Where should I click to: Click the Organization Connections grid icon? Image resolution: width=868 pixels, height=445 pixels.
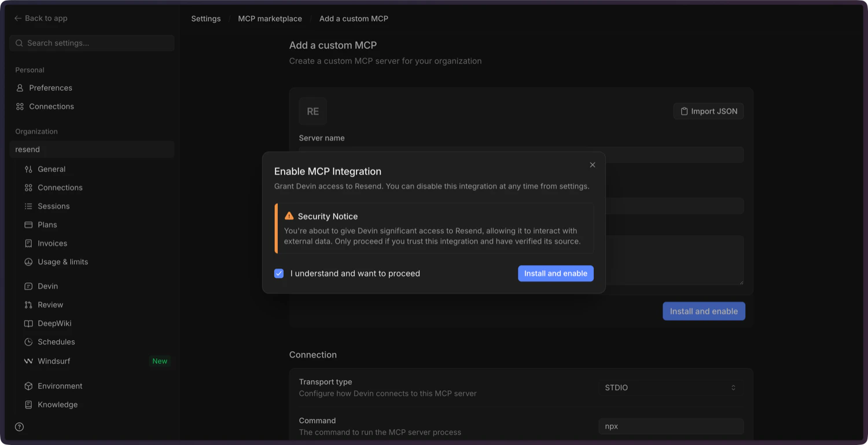tap(28, 188)
